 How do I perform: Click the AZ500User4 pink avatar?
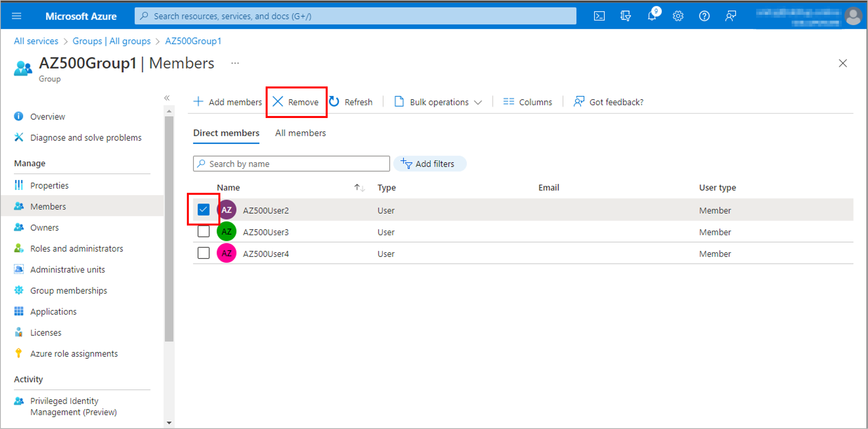(x=226, y=253)
